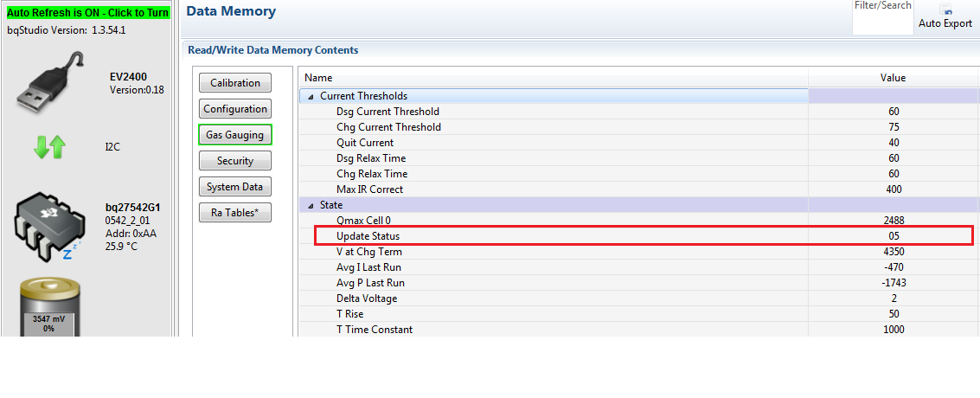Open the Configuration data memory section
This screenshot has width=980, height=398.
pos(235,109)
